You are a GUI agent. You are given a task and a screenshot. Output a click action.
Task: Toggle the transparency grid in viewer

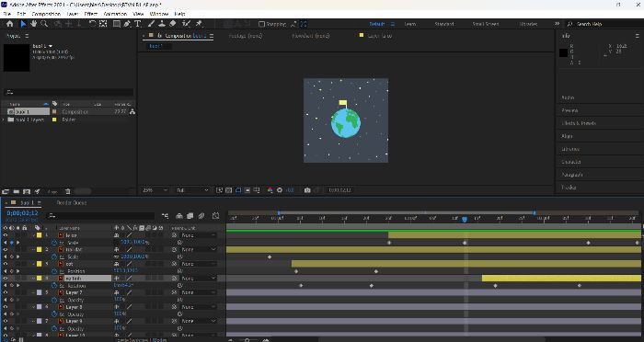click(229, 190)
